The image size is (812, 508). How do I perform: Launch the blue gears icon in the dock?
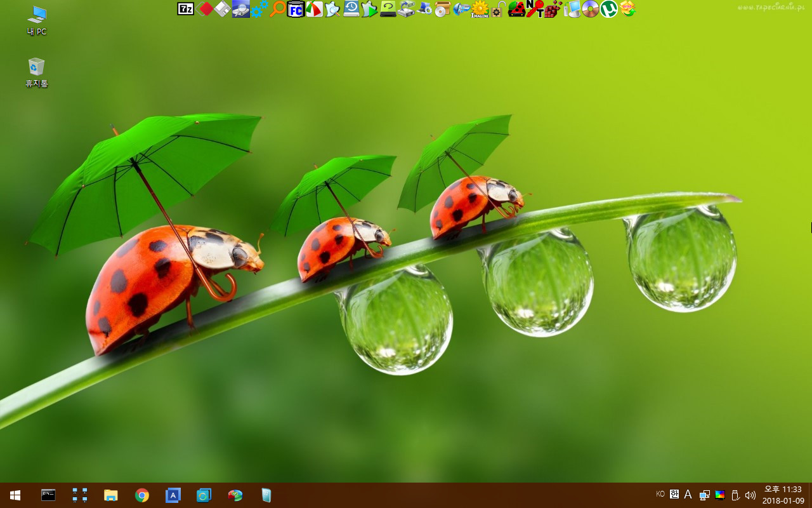259,9
